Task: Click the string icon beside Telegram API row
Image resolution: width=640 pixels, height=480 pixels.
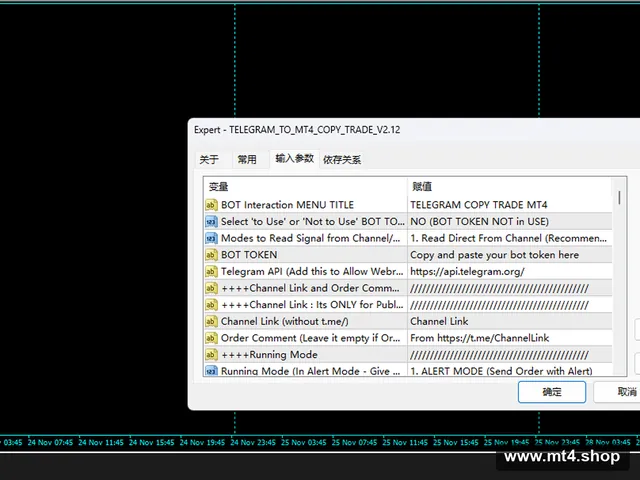Action: click(x=211, y=271)
